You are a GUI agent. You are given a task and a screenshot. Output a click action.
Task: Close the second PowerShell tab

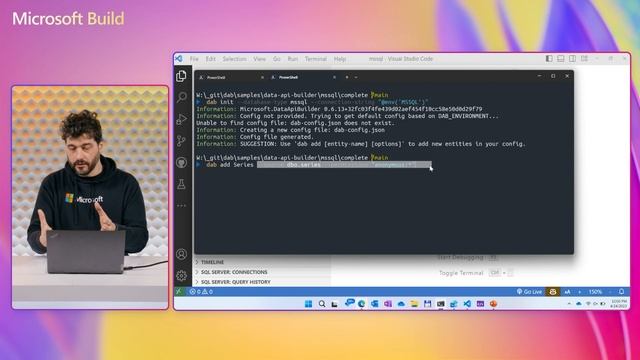(x=334, y=77)
